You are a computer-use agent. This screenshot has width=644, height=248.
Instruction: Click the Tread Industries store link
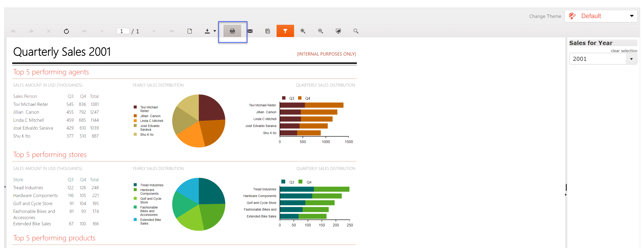pyautogui.click(x=28, y=188)
